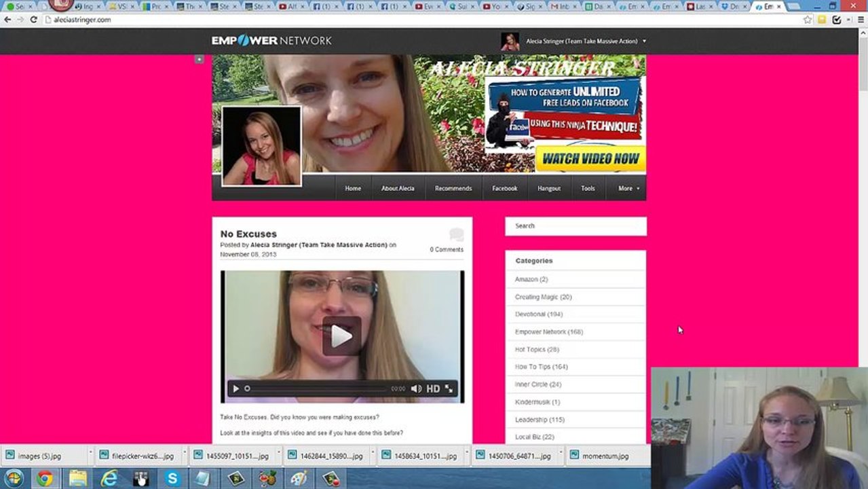Expand the More navigation dropdown

[x=628, y=188]
